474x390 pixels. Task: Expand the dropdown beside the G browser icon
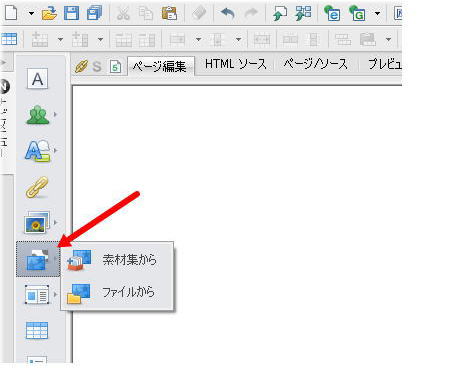click(377, 14)
